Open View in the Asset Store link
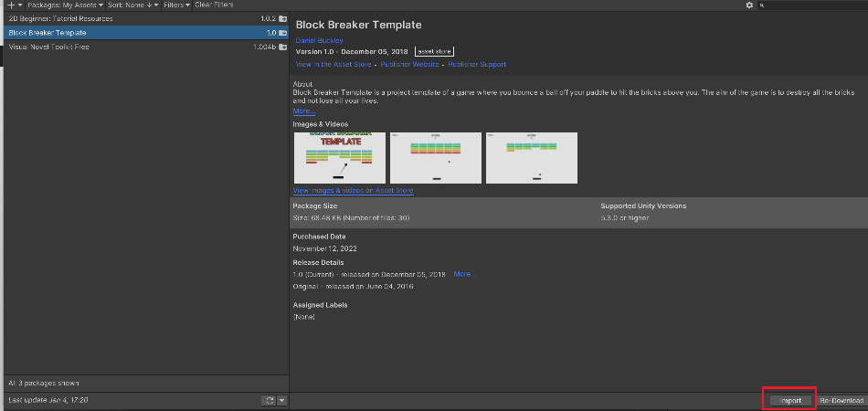 pos(333,64)
